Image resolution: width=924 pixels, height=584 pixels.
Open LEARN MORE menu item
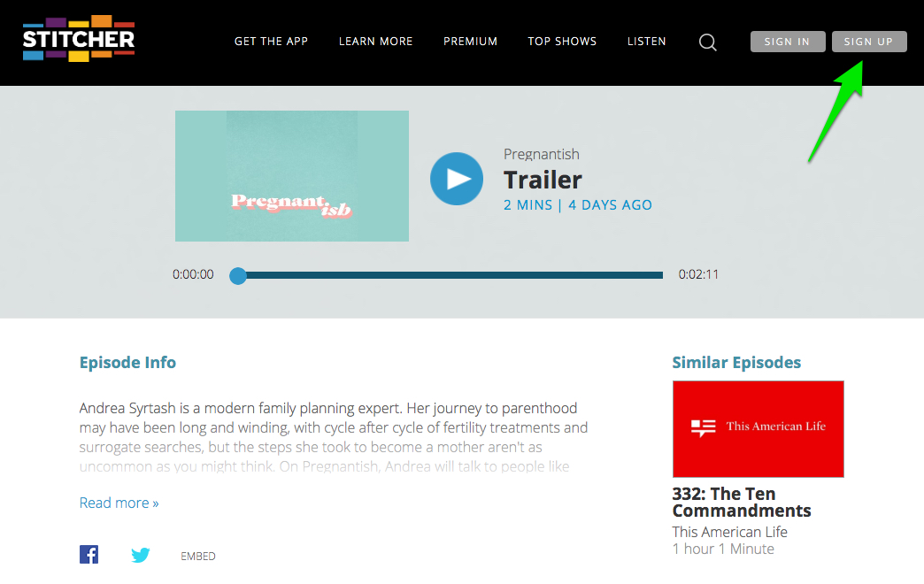375,42
